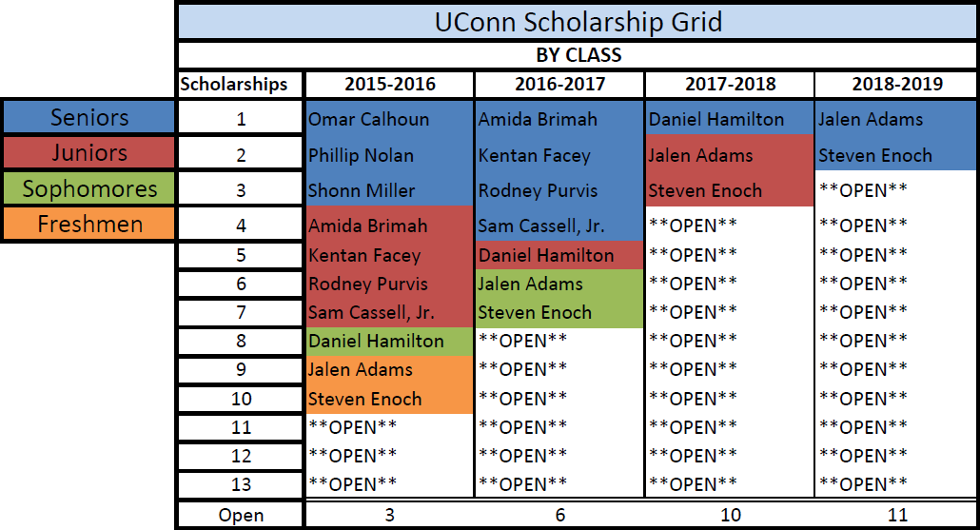The image size is (980, 530).
Task: Select the Open row label cell
Action: pyautogui.click(x=241, y=515)
